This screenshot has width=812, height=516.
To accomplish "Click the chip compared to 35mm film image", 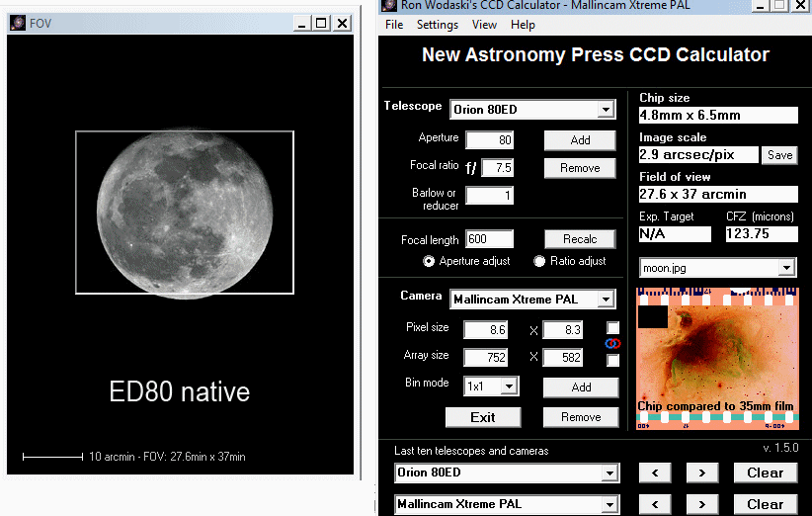I will tap(717, 359).
